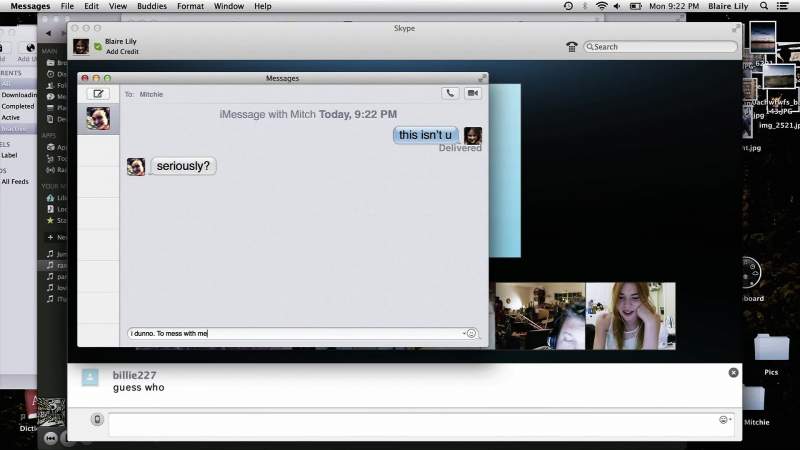Click the Dashboard icon on desktop
The height and width of the screenshot is (450, 800).
[x=752, y=272]
